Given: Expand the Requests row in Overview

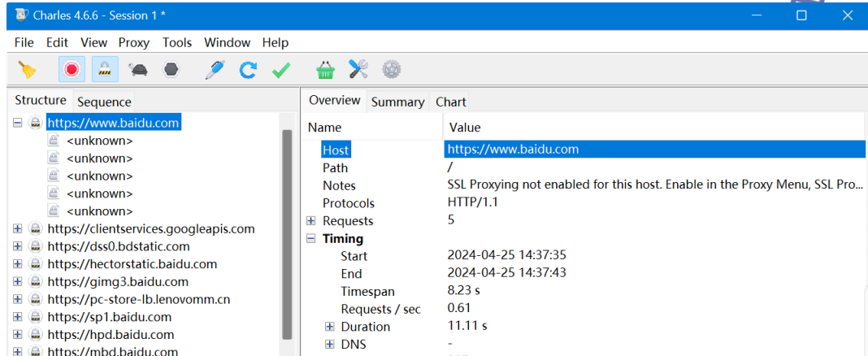Looking at the screenshot, I should tap(311, 221).
